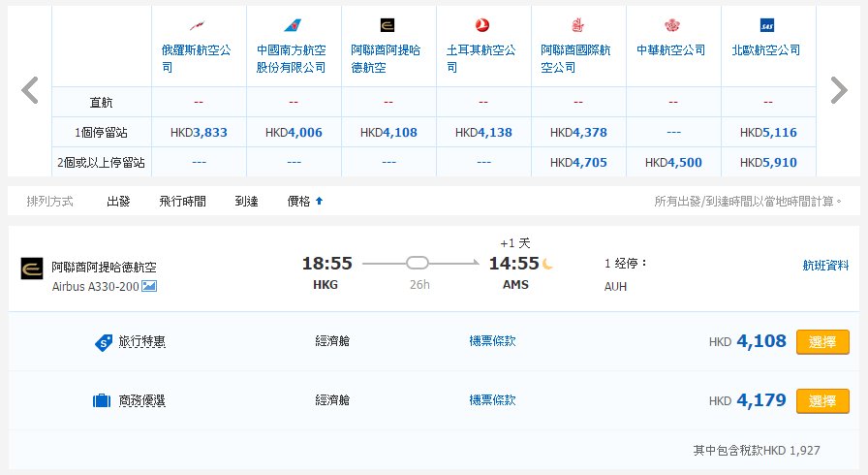Sort results by 到達
868x475 pixels.
tap(246, 202)
